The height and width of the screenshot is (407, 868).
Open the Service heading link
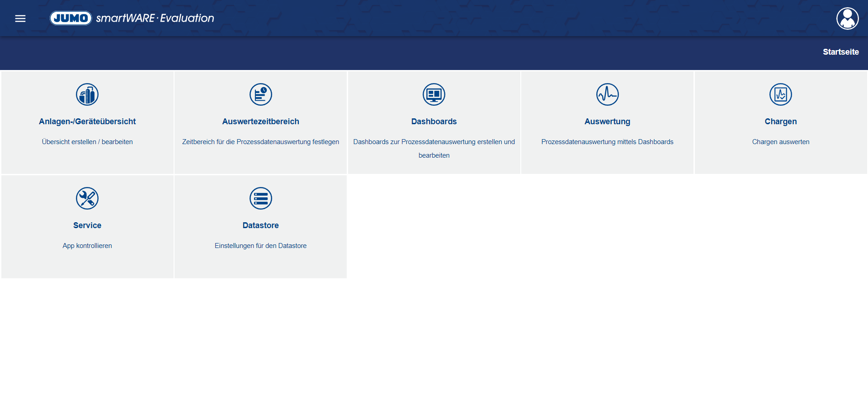pos(87,225)
